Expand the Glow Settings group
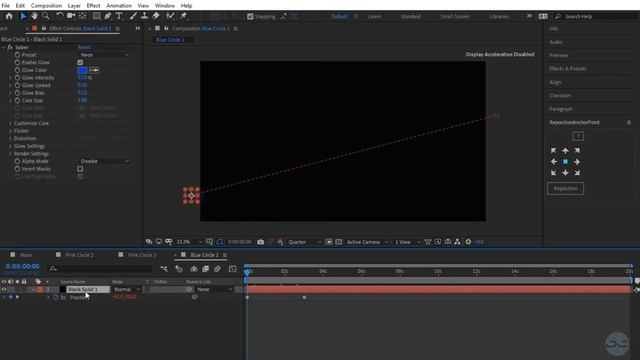640x360 pixels. point(10,146)
